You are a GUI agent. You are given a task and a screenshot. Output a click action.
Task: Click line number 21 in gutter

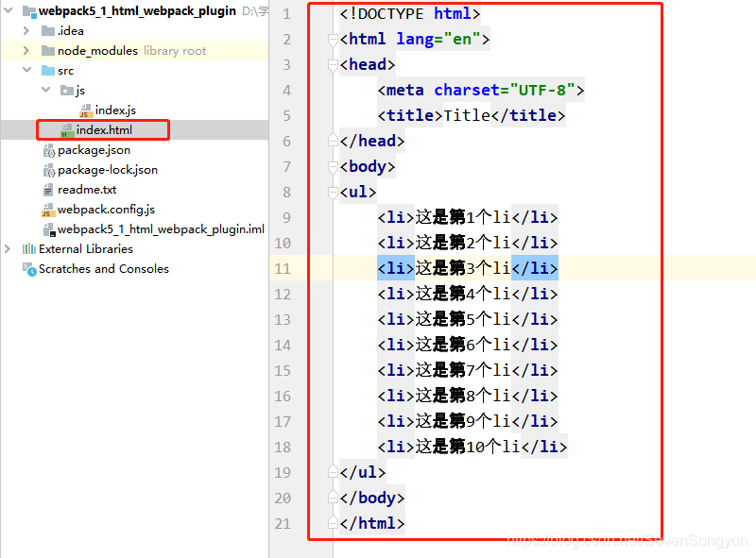point(283,523)
